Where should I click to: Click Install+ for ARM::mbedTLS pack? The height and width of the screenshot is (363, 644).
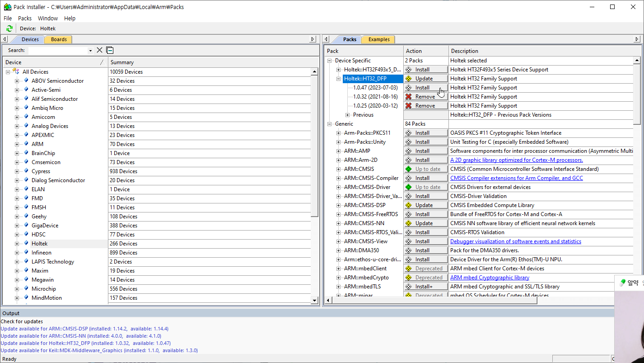426,287
